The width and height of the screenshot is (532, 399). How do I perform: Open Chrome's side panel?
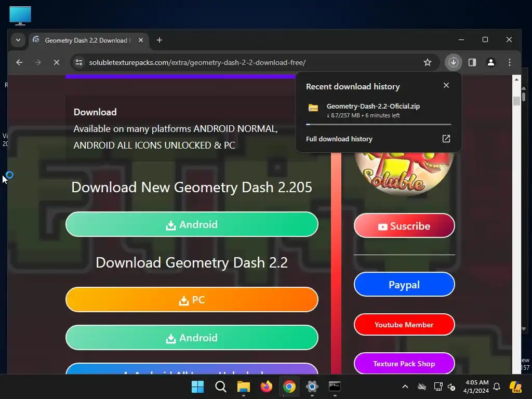pos(472,62)
